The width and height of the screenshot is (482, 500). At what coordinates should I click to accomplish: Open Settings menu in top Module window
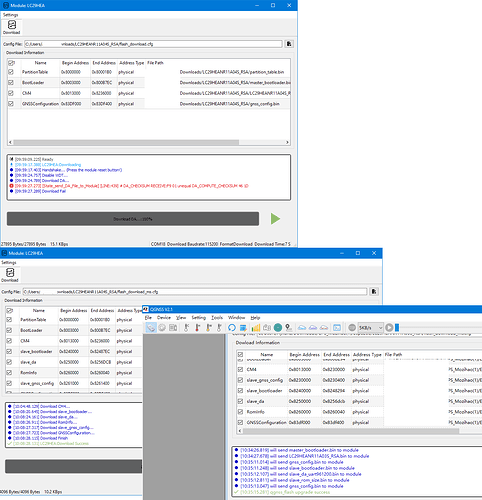11,15
